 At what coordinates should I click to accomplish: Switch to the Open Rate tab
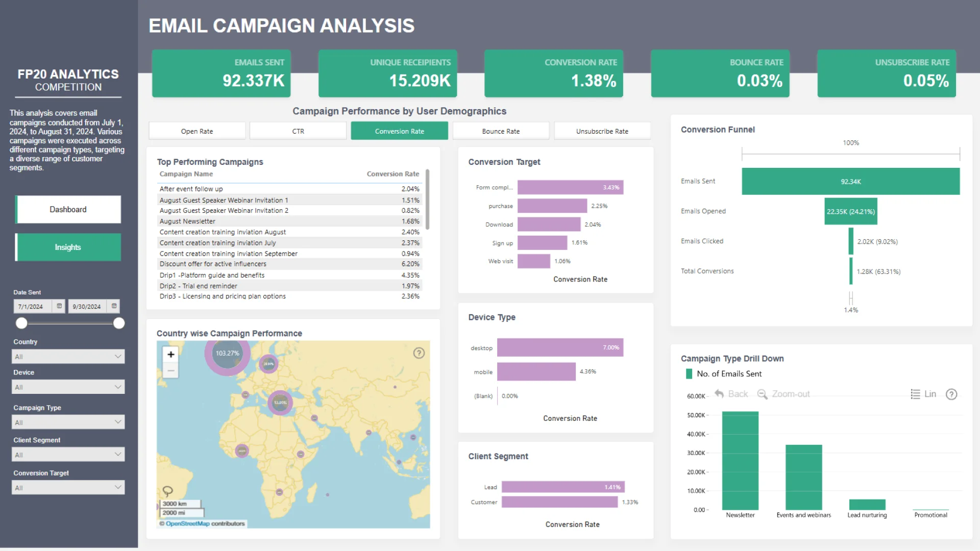[x=197, y=131]
